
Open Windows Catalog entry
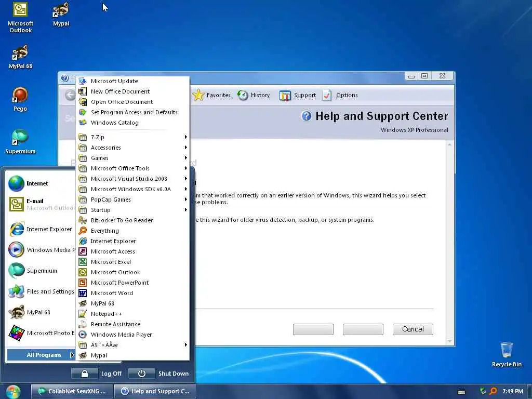[x=132, y=123]
